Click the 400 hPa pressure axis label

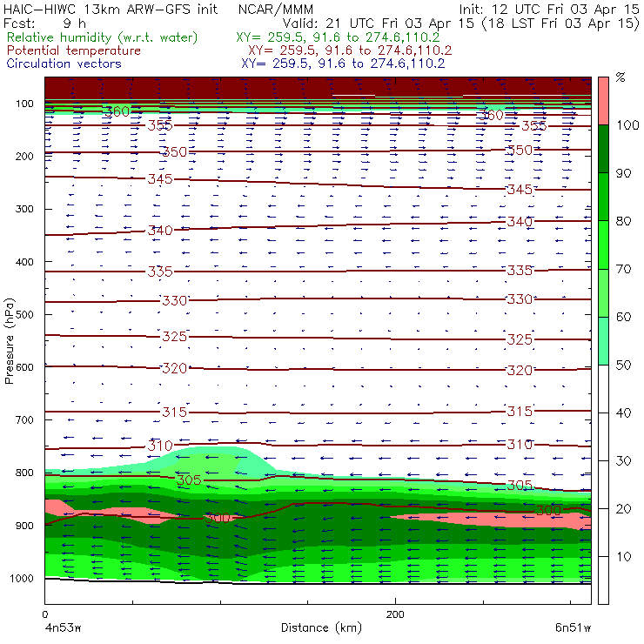click(x=24, y=262)
